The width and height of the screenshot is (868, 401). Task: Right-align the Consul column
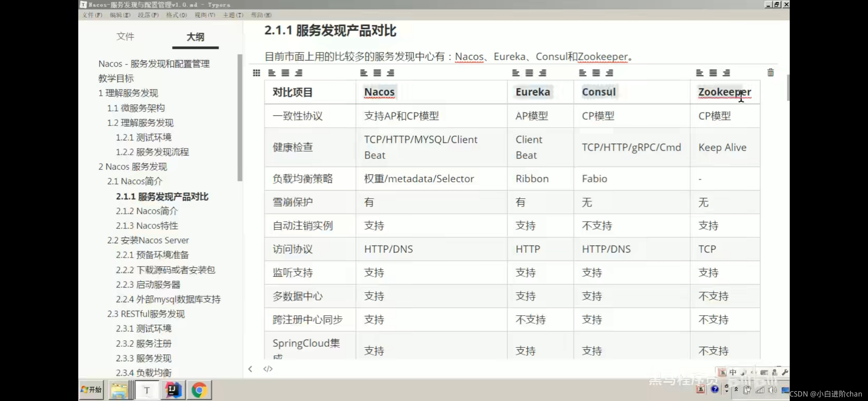(609, 73)
